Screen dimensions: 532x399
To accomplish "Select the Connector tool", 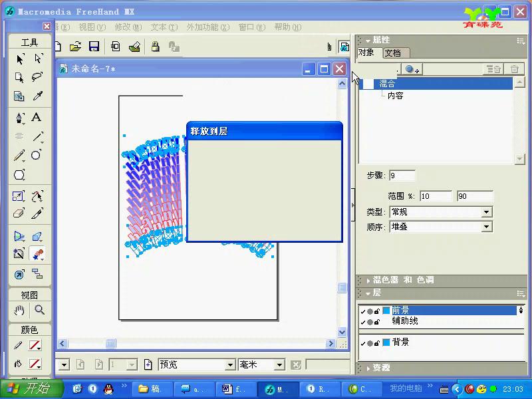I will pos(37,273).
